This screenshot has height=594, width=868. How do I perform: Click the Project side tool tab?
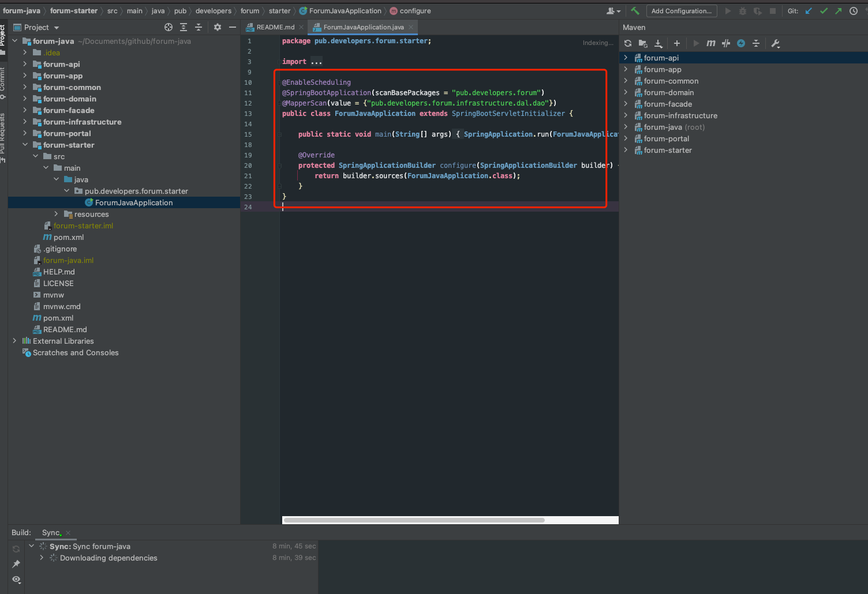tap(3, 39)
